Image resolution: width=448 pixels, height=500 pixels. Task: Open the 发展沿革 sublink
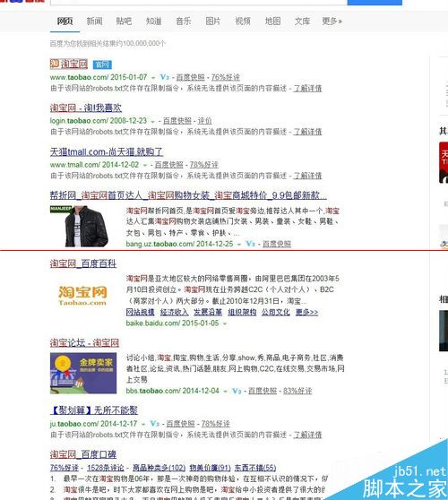coord(208,312)
